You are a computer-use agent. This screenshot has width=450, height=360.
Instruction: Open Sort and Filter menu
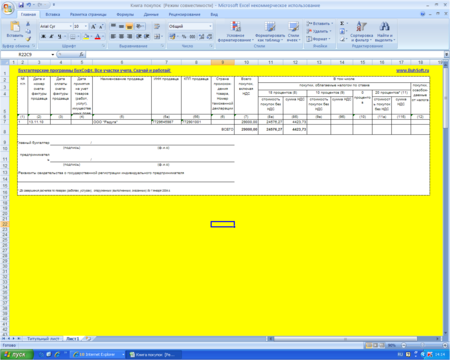[361, 32]
